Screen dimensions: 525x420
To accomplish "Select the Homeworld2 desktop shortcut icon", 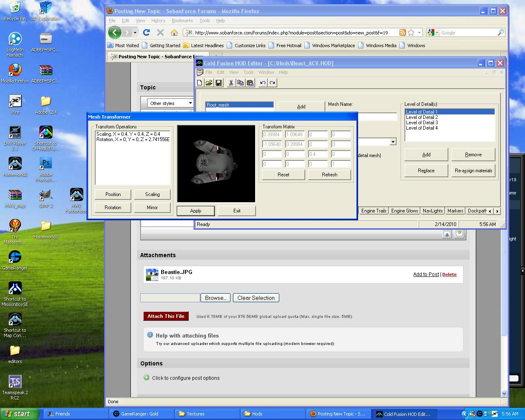I will pos(15,167).
